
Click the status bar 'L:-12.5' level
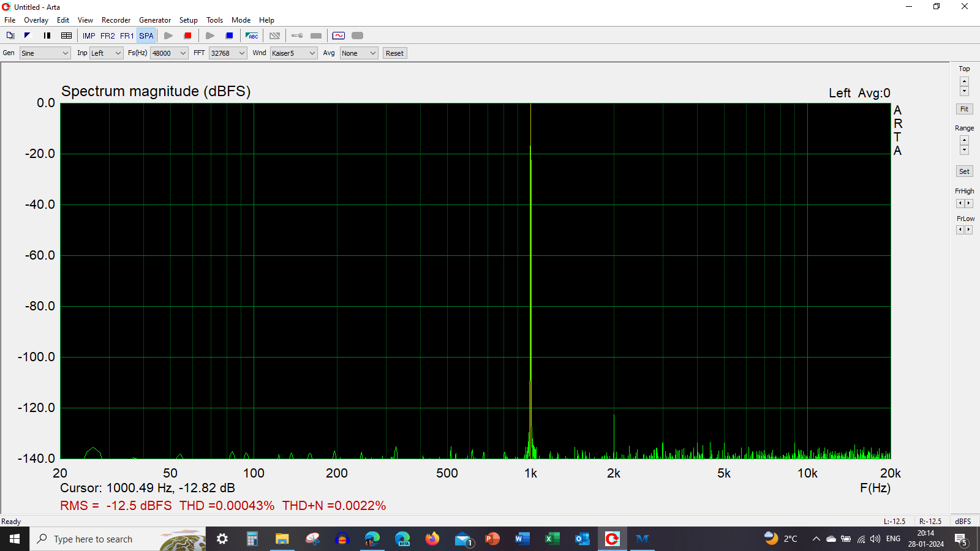coord(894,522)
